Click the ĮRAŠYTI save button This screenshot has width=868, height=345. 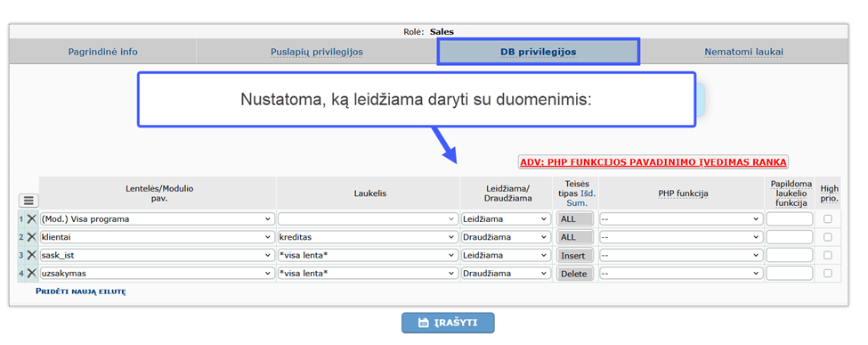448,323
